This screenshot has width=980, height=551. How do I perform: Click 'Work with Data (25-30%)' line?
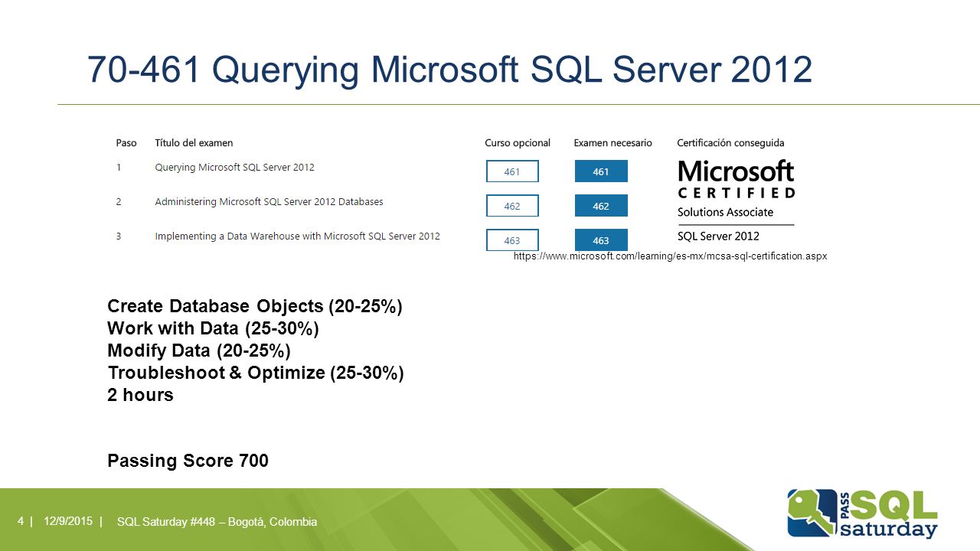coord(213,328)
